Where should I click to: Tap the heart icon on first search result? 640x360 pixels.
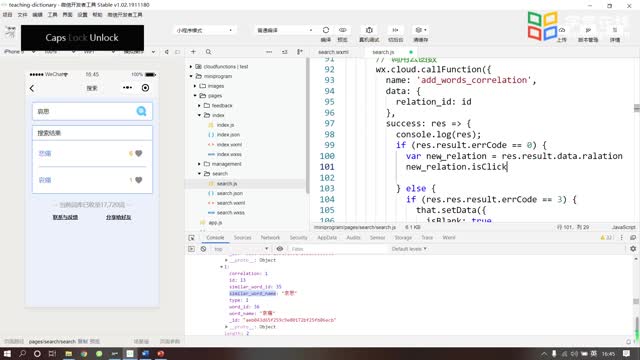pyautogui.click(x=139, y=153)
